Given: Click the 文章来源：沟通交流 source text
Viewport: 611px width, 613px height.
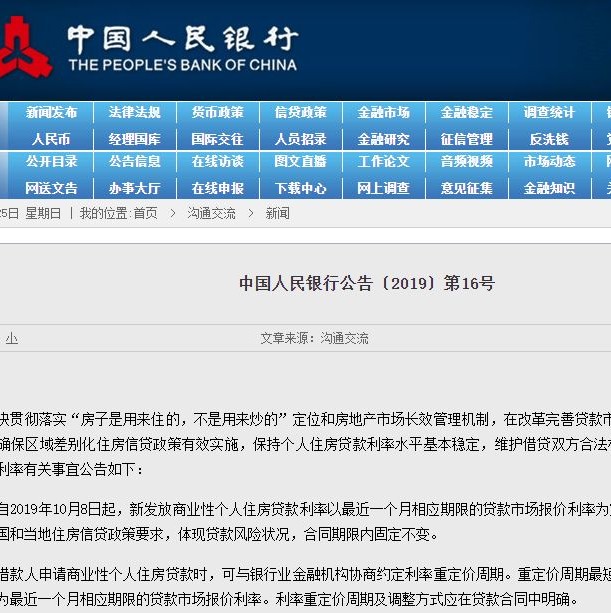Looking at the screenshot, I should click(315, 339).
